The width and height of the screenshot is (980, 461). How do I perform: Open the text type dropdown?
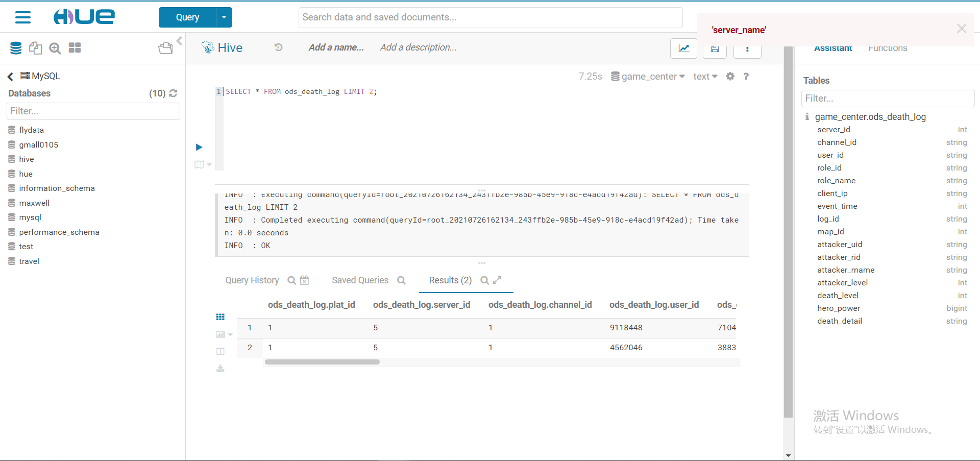(x=705, y=77)
